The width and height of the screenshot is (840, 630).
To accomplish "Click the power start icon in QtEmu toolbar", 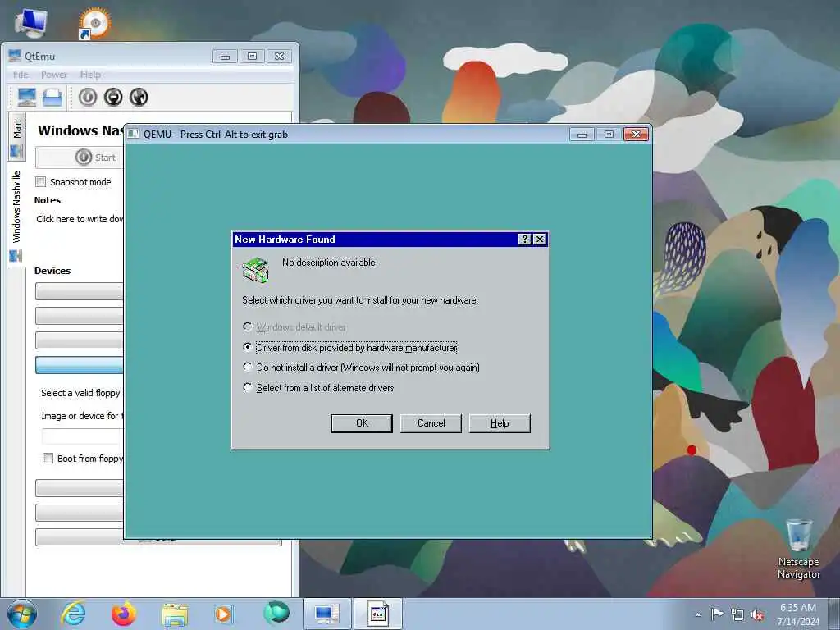I will (x=88, y=97).
